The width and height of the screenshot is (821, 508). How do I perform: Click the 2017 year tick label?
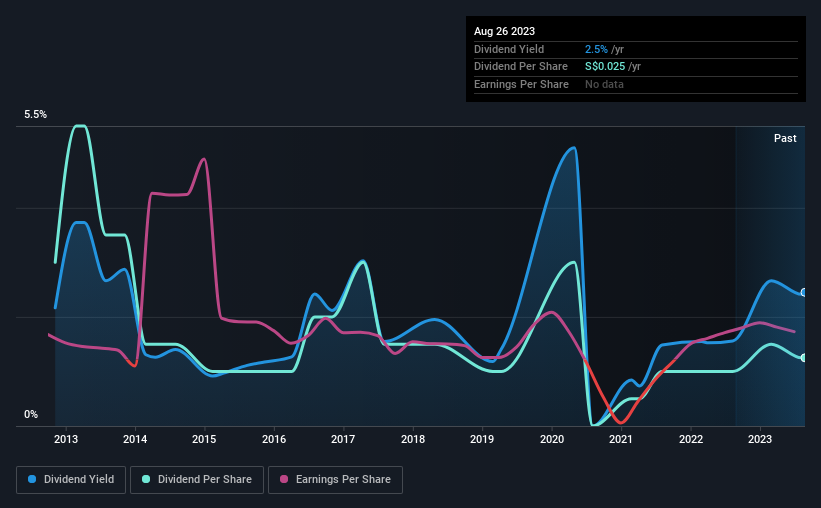tap(343, 438)
